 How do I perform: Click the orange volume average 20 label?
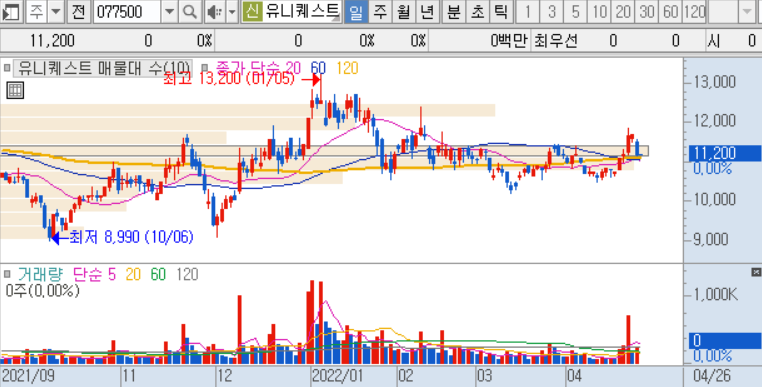pos(133,275)
